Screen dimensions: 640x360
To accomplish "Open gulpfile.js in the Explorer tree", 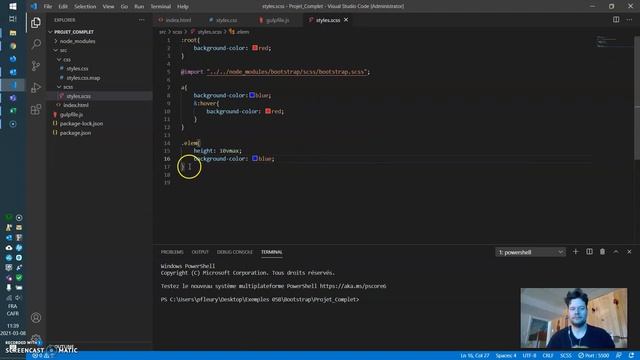I will (71, 115).
